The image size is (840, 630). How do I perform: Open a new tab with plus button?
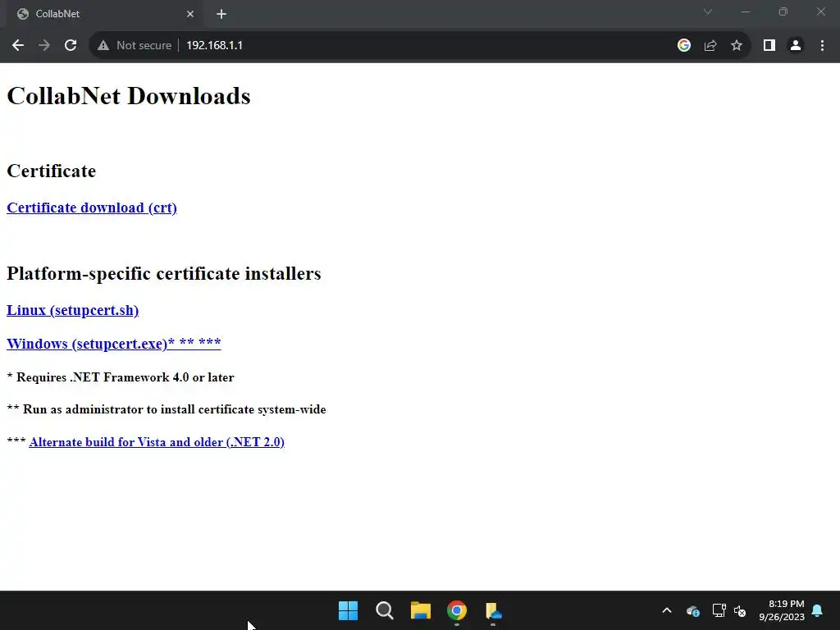pyautogui.click(x=221, y=14)
